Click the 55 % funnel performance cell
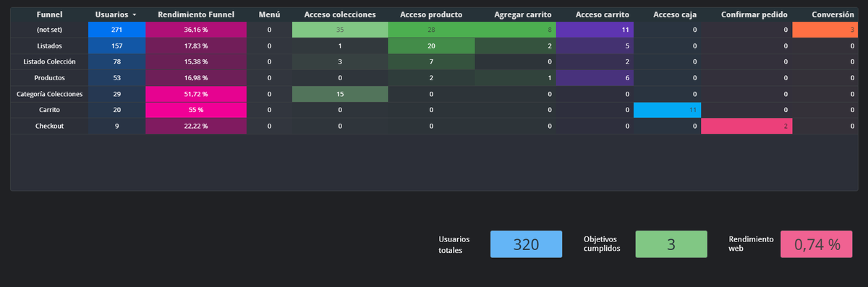 pyautogui.click(x=196, y=110)
